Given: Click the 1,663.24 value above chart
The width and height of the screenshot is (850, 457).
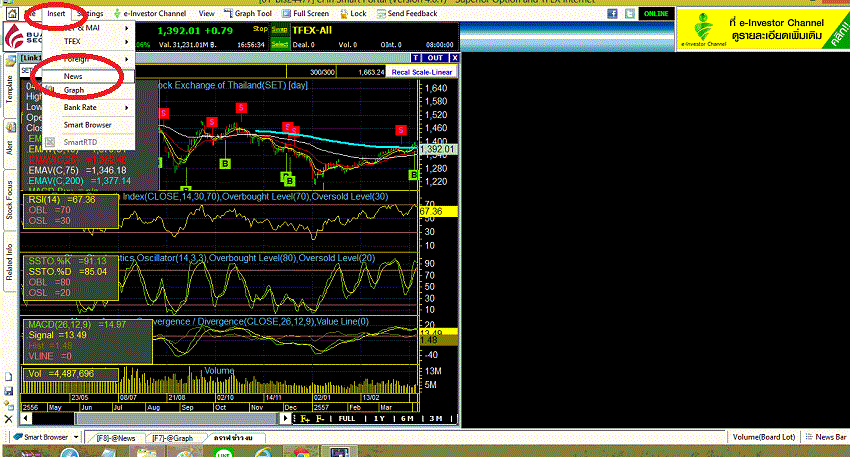Looking at the screenshot, I should (x=371, y=72).
